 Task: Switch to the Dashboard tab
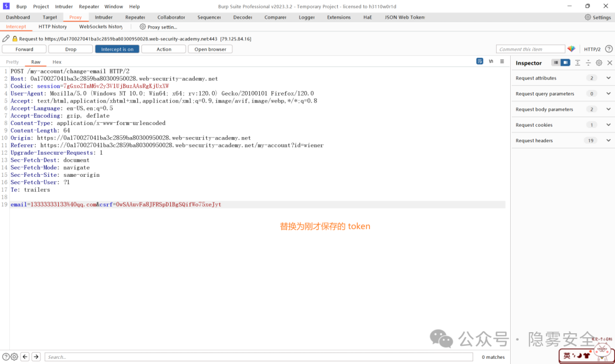(18, 17)
